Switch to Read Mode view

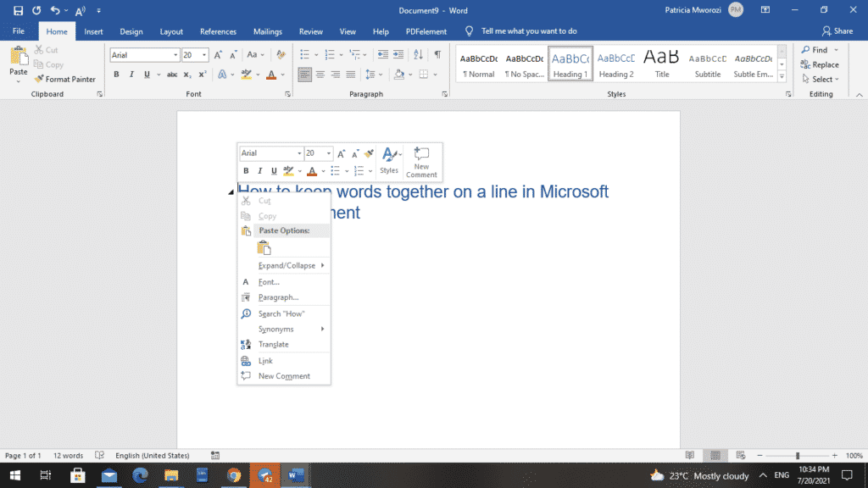click(x=690, y=455)
